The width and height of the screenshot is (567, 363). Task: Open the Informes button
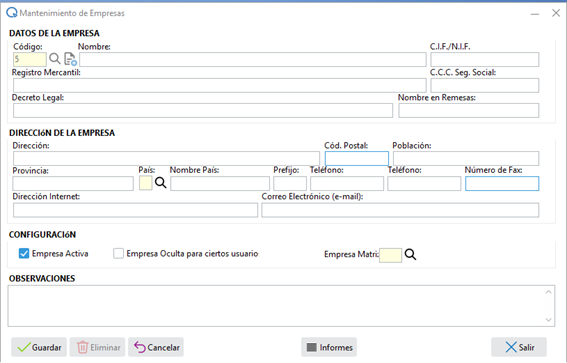[x=329, y=347]
